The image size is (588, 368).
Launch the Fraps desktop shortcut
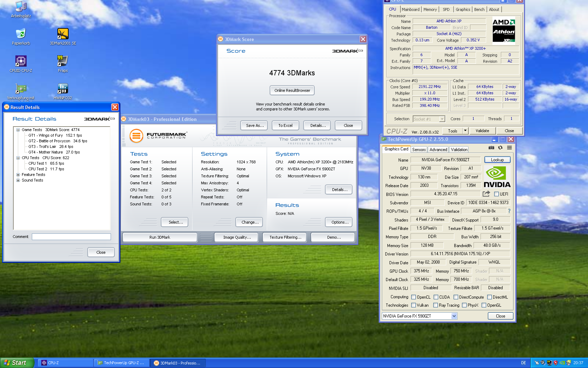click(x=63, y=64)
